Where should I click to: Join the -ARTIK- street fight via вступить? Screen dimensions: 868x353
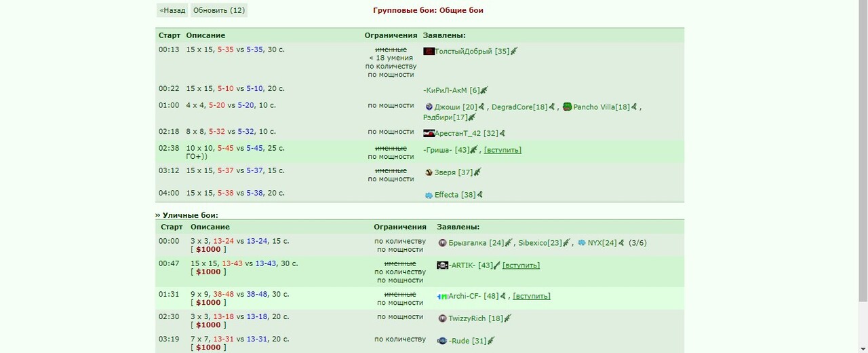point(521,265)
